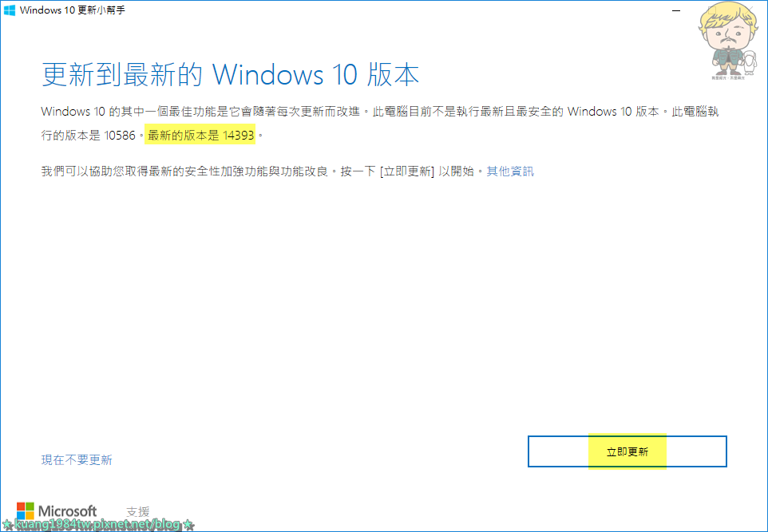Click the small white ghost beside the cartoon man

(x=750, y=63)
